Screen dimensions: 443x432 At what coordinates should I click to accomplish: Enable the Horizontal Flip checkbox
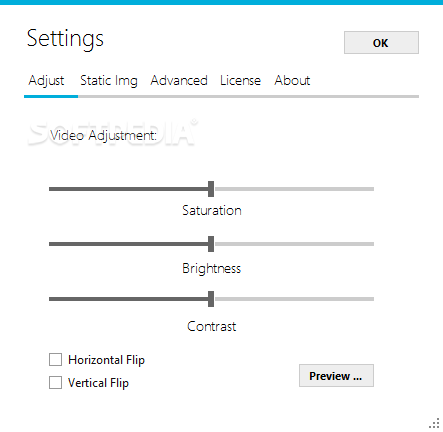[x=55, y=360]
